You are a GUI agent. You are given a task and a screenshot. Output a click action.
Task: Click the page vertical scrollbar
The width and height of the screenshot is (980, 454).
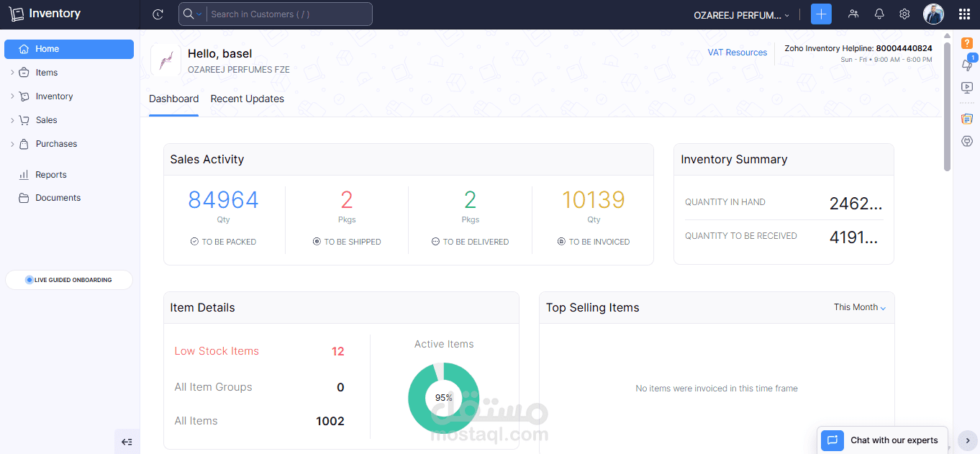[947, 106]
